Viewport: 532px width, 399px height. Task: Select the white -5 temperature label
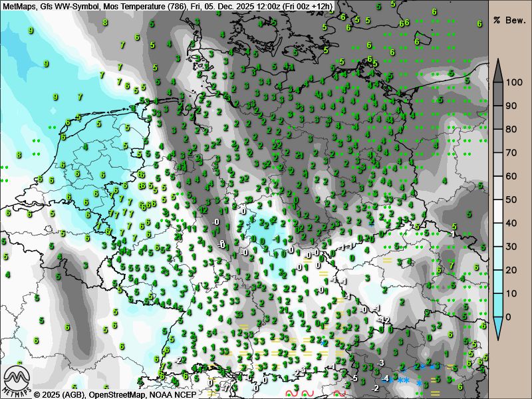[x=354, y=378]
